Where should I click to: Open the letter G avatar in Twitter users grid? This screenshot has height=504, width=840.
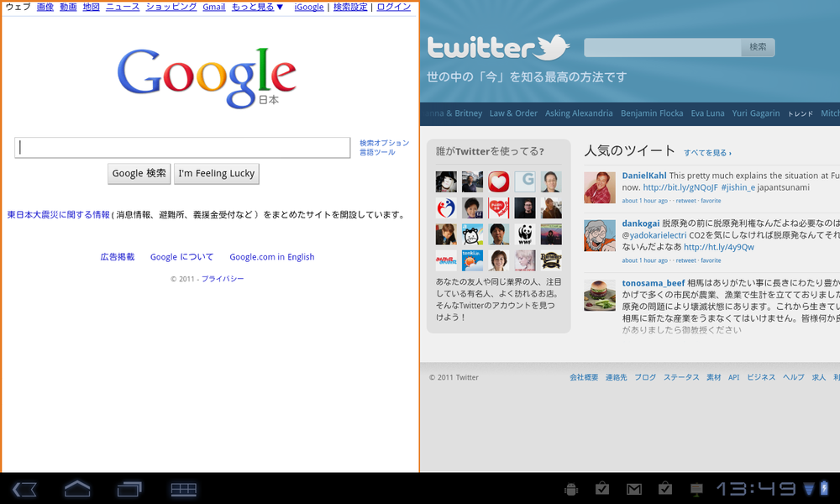(x=525, y=182)
